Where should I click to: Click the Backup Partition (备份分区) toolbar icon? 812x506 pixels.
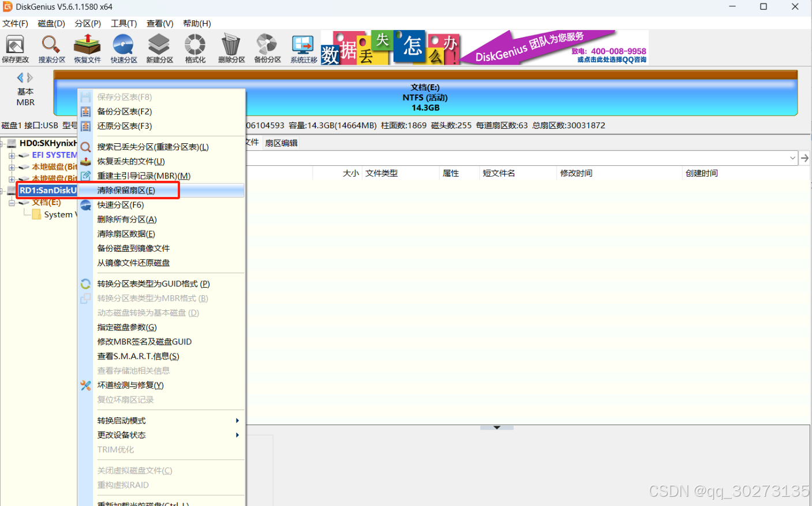267,49
